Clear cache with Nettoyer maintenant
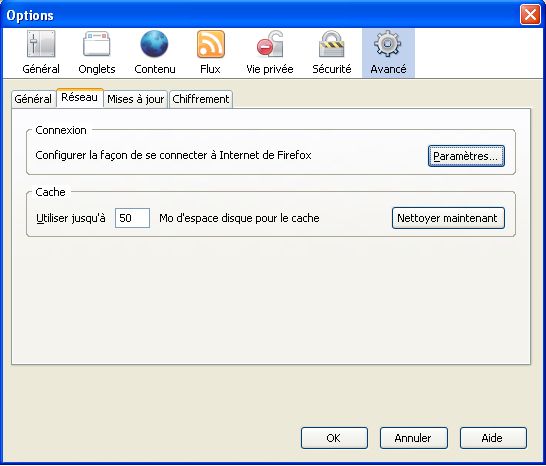The height and width of the screenshot is (466, 546). click(448, 218)
